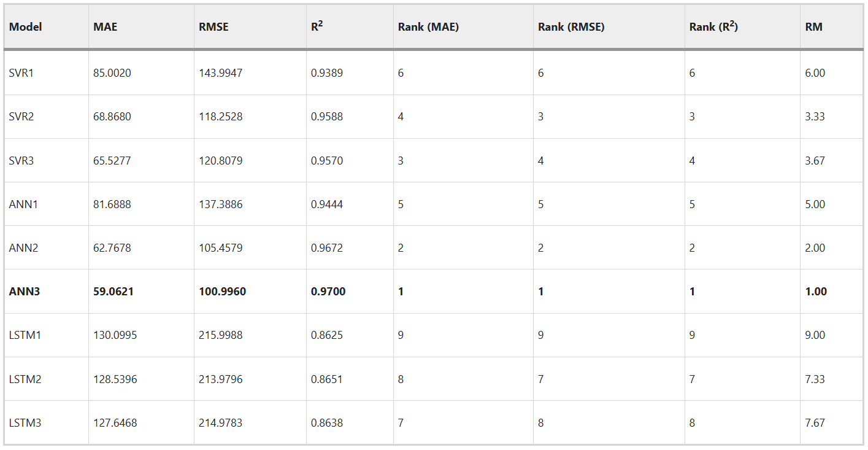Click RM value 3.33
The height and width of the screenshot is (450, 868).
(815, 117)
